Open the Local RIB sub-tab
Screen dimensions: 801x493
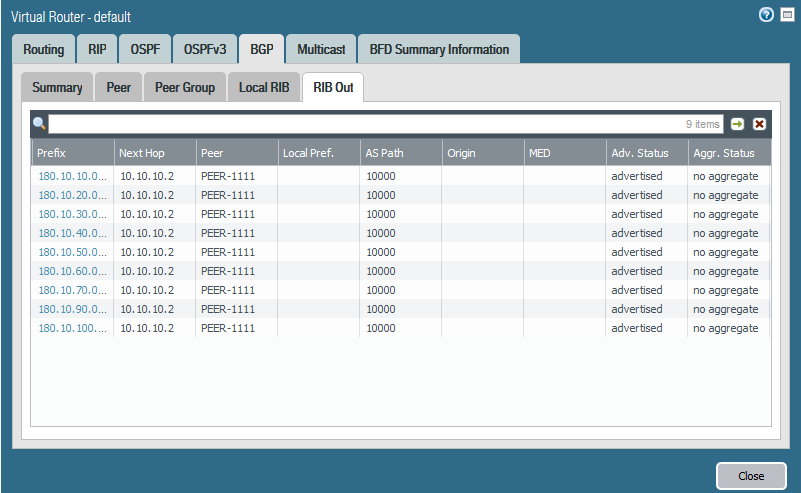[264, 87]
